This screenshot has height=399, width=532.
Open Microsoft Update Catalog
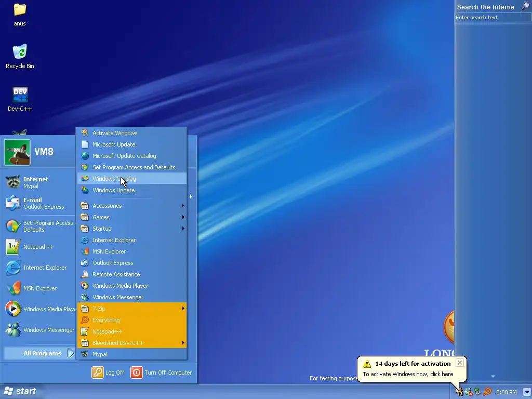(132, 156)
